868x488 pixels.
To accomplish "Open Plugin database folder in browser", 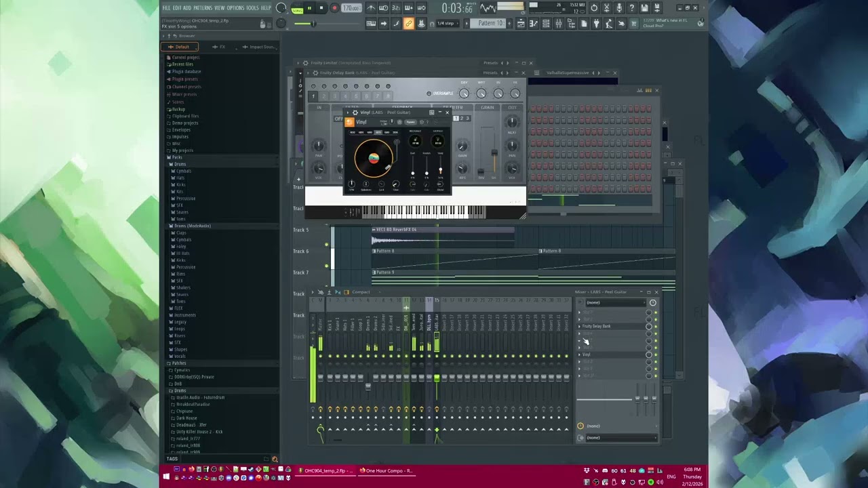I will pos(186,72).
